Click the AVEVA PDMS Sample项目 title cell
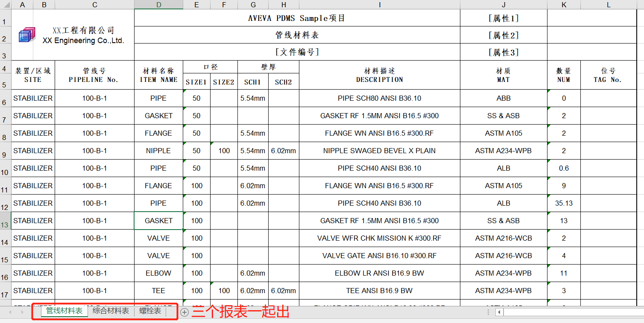This screenshot has width=644, height=323. [x=296, y=17]
